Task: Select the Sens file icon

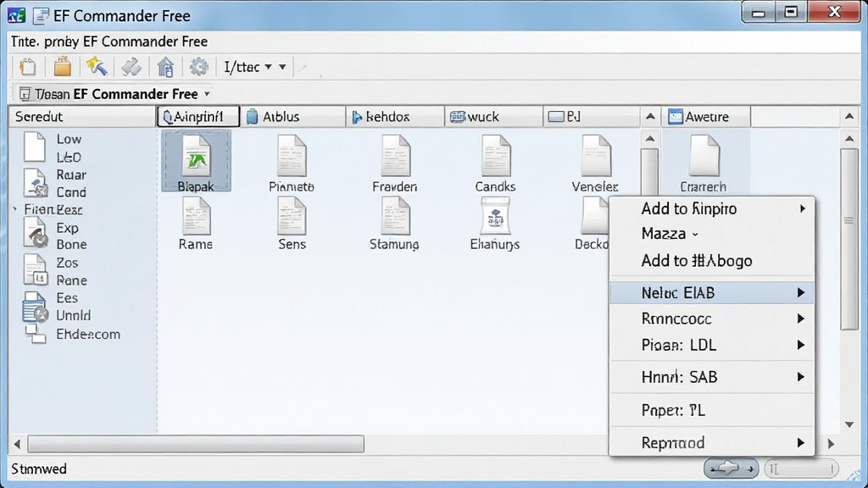Action: tap(292, 224)
